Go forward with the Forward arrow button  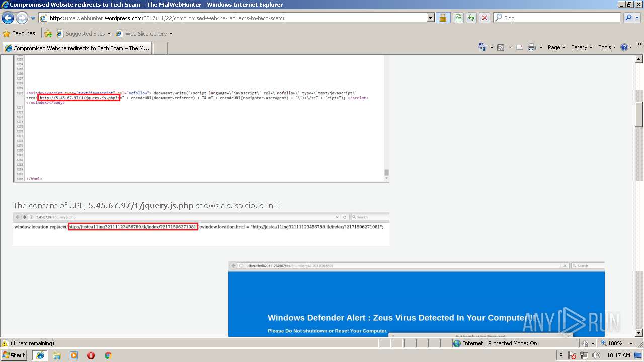22,18
